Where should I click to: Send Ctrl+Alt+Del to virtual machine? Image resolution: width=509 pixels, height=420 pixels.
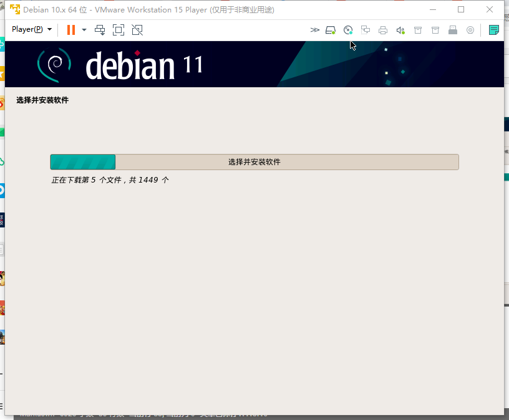coord(100,30)
